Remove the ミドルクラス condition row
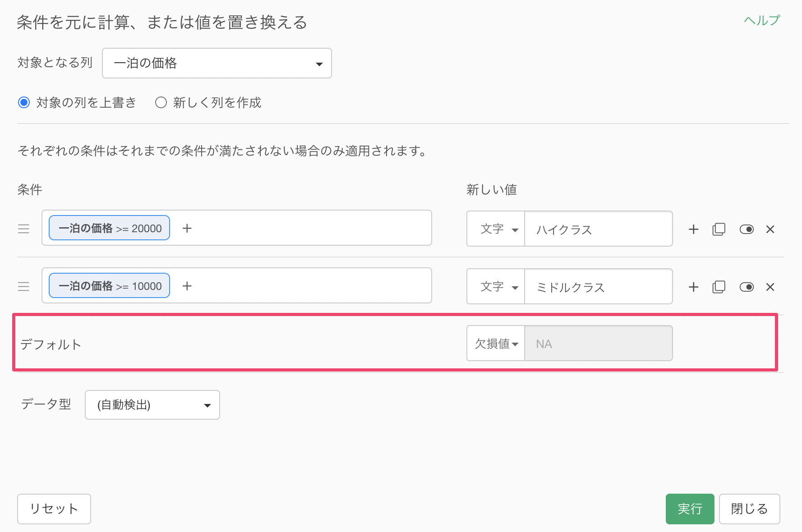The width and height of the screenshot is (802, 532). tap(770, 287)
